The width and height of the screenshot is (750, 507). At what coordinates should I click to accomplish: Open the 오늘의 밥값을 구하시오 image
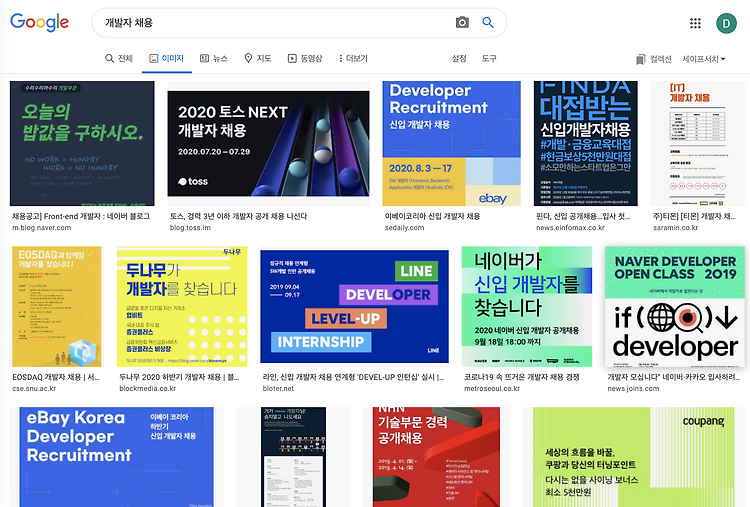click(x=82, y=143)
